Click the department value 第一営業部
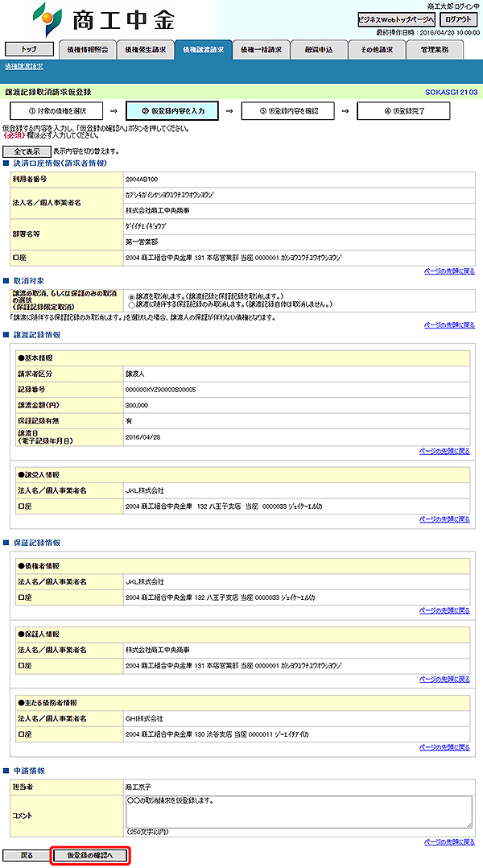This screenshot has height=868, width=483. [x=140, y=242]
